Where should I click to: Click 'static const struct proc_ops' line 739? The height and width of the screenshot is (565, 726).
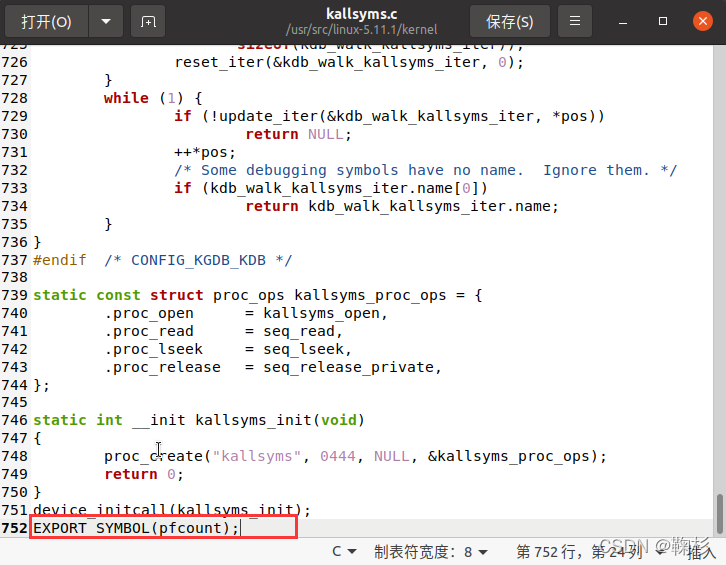click(x=258, y=295)
